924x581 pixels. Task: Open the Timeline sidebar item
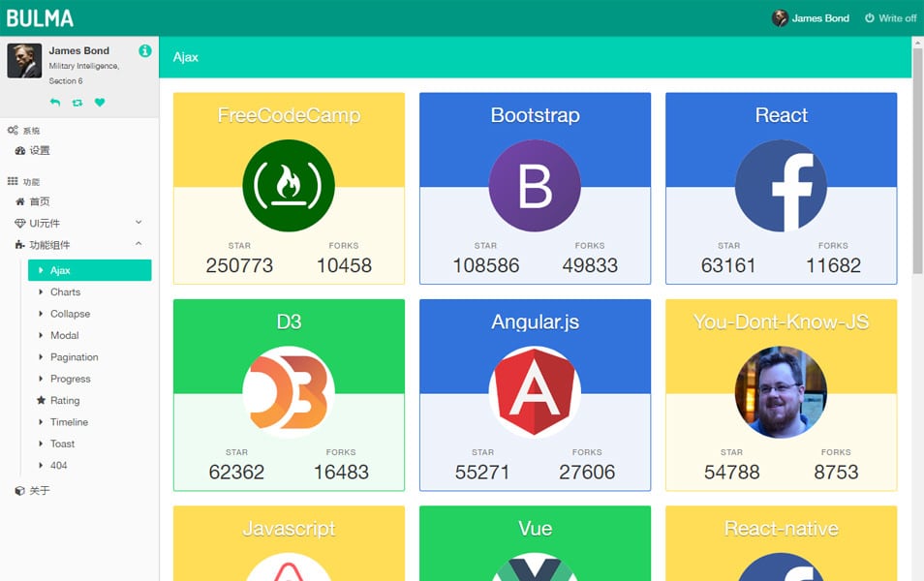[x=89, y=422]
